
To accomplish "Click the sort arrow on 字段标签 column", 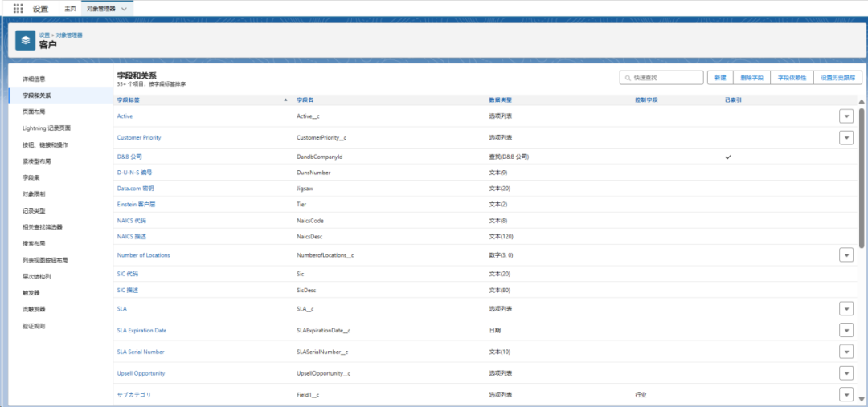I will (x=285, y=100).
